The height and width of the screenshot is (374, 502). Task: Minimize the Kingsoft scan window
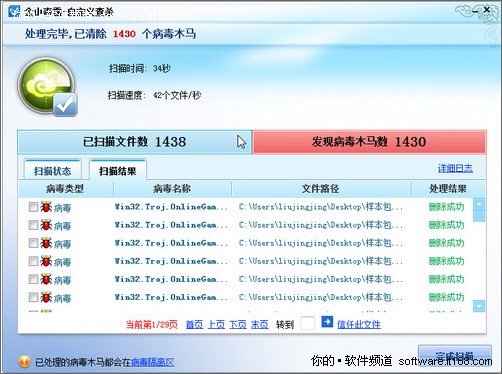click(476, 11)
